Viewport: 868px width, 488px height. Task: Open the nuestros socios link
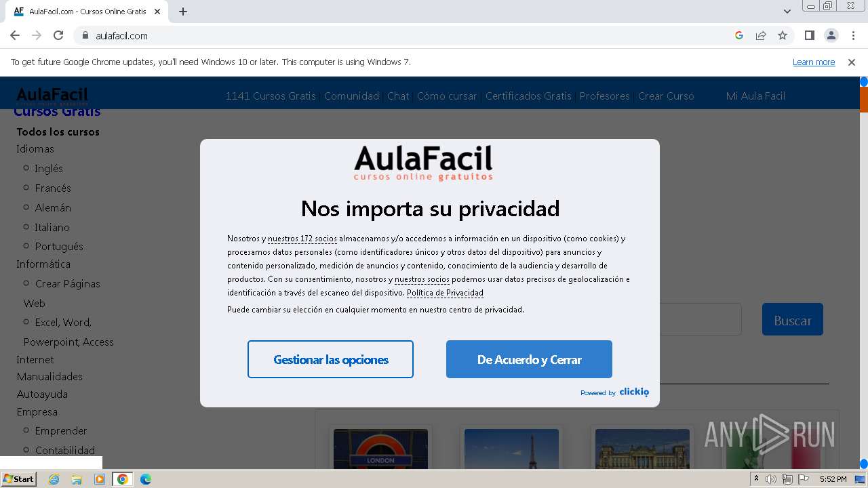click(422, 279)
